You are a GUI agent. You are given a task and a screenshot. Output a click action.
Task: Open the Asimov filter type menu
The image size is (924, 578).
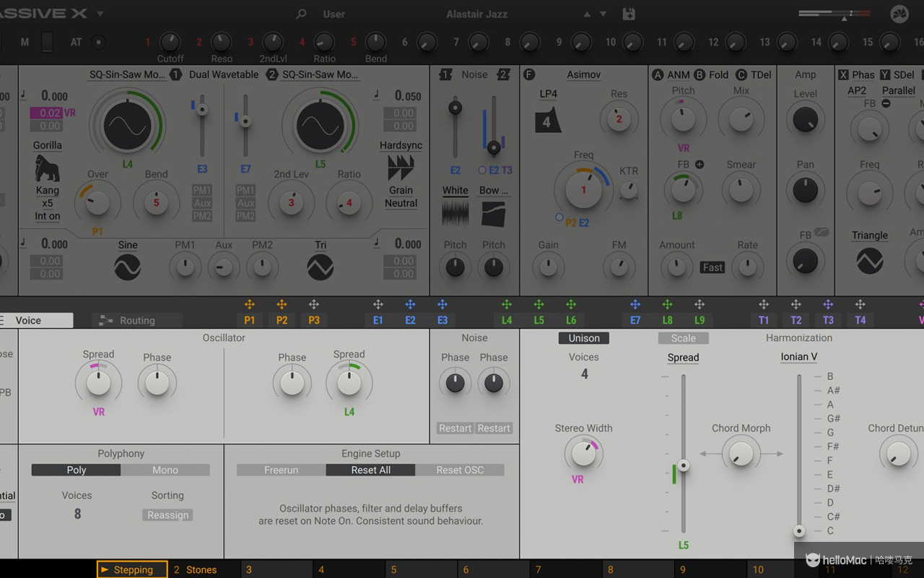pos(584,74)
